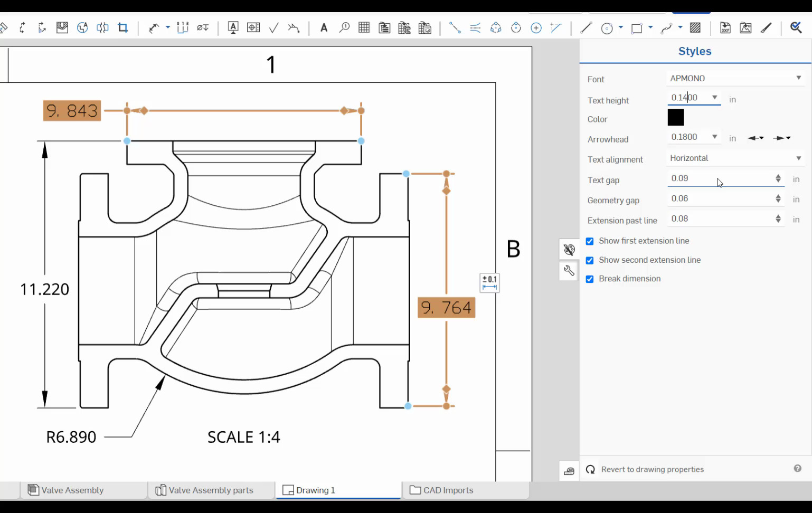The width and height of the screenshot is (812, 513).
Task: Click the Insert DXF icon
Action: coord(725,28)
